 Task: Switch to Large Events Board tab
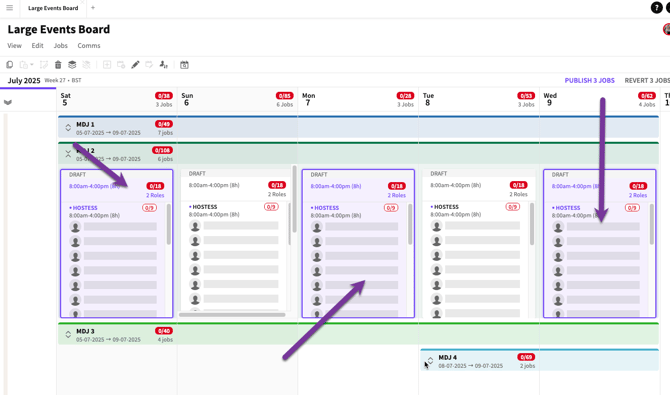pyautogui.click(x=53, y=8)
